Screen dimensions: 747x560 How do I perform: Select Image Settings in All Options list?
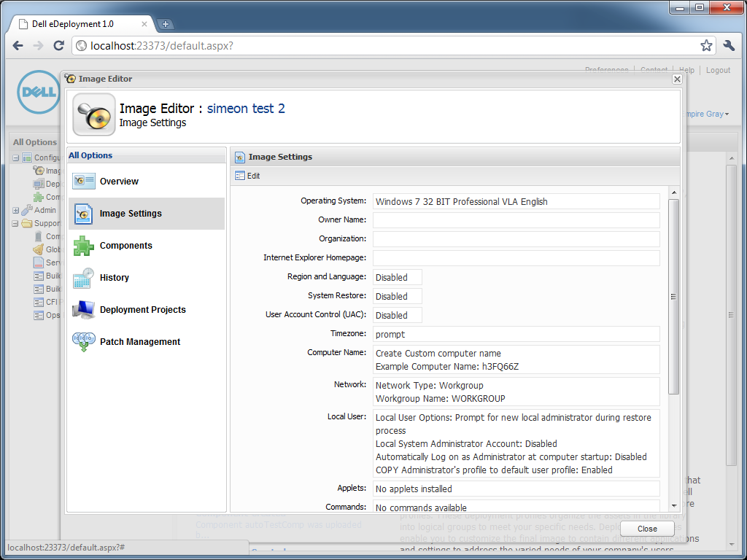tap(147, 214)
